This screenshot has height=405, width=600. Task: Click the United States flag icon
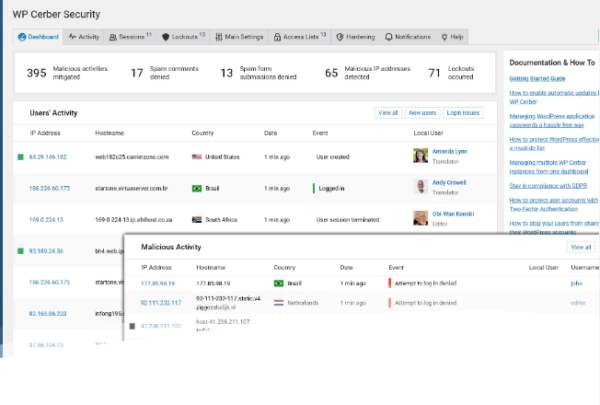[197, 157]
